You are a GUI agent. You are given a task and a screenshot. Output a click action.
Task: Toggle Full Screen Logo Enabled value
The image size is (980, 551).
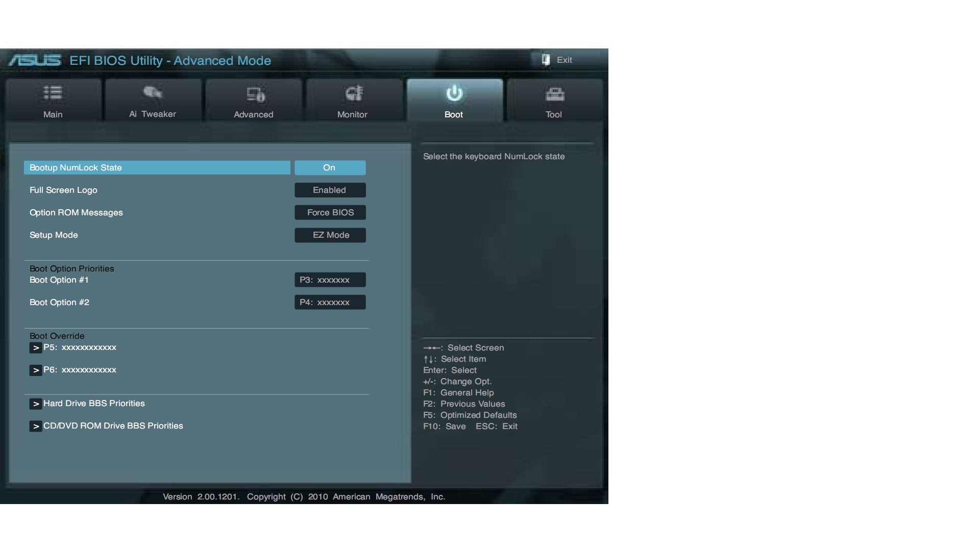click(x=330, y=190)
